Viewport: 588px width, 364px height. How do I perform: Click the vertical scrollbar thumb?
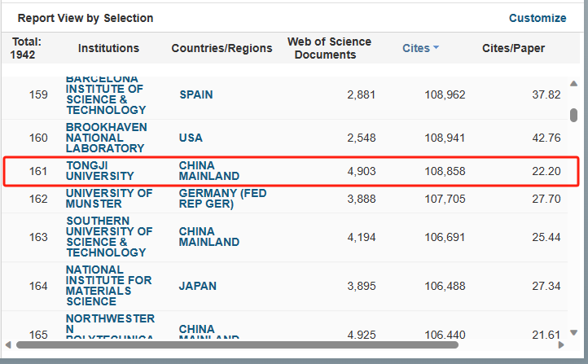click(x=573, y=115)
